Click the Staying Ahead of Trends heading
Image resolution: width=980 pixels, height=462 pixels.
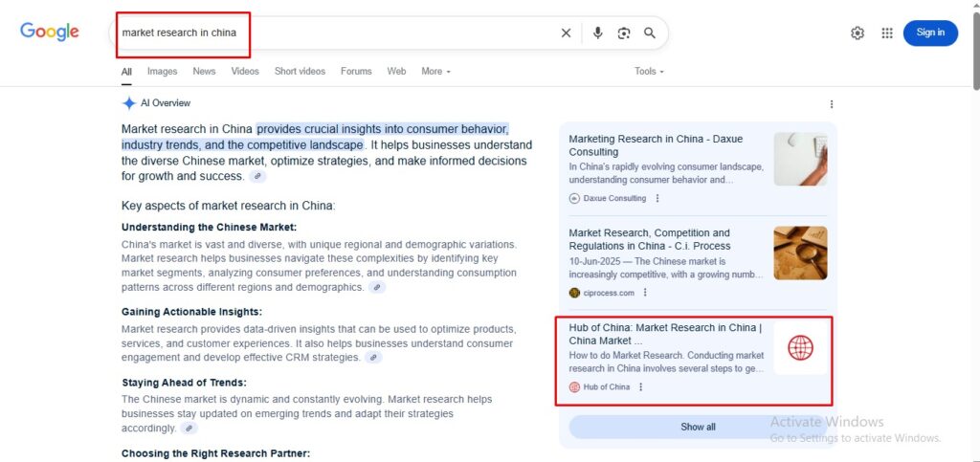click(x=184, y=382)
